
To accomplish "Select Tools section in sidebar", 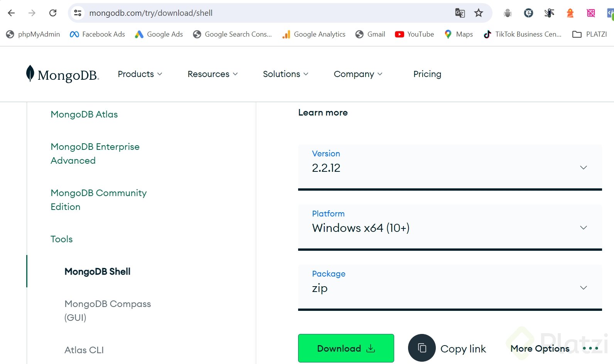I will (61, 239).
